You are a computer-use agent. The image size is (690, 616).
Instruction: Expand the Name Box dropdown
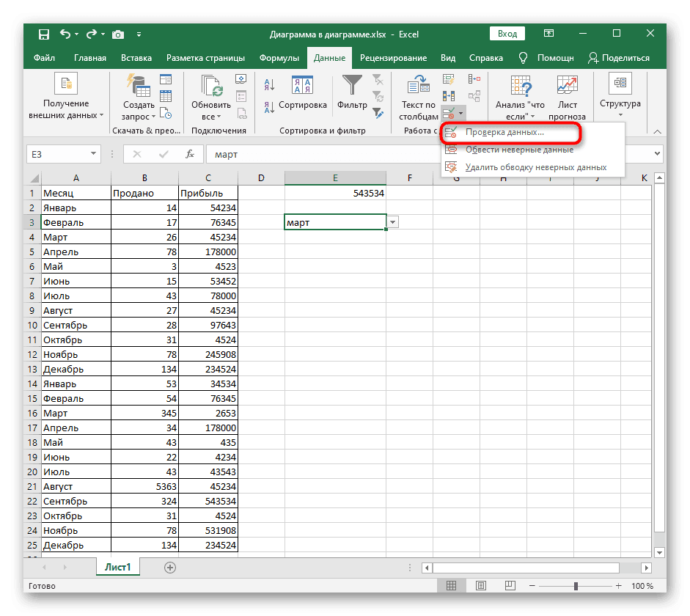(93, 154)
